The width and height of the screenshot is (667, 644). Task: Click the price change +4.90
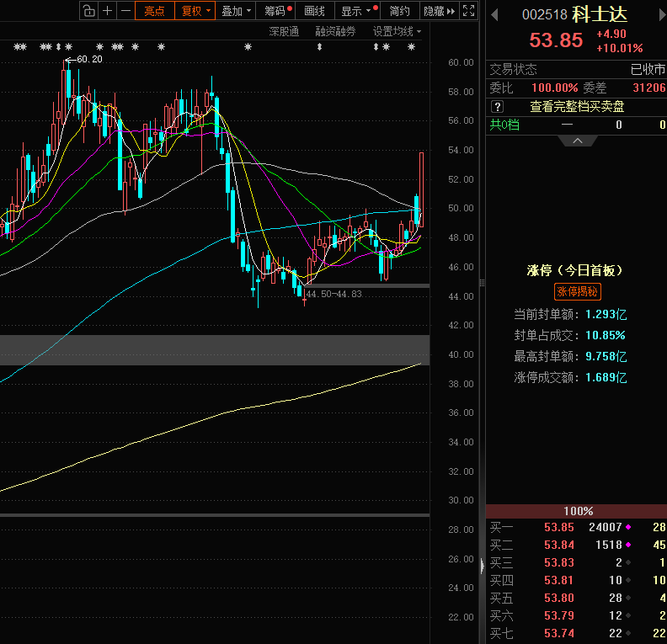(x=611, y=34)
